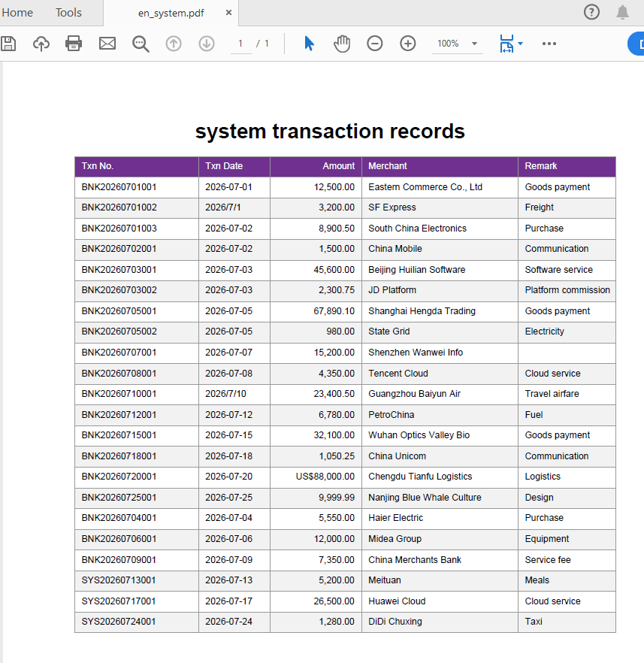
Task: Select the amount 9,999.99
Action: pyautogui.click(x=337, y=498)
